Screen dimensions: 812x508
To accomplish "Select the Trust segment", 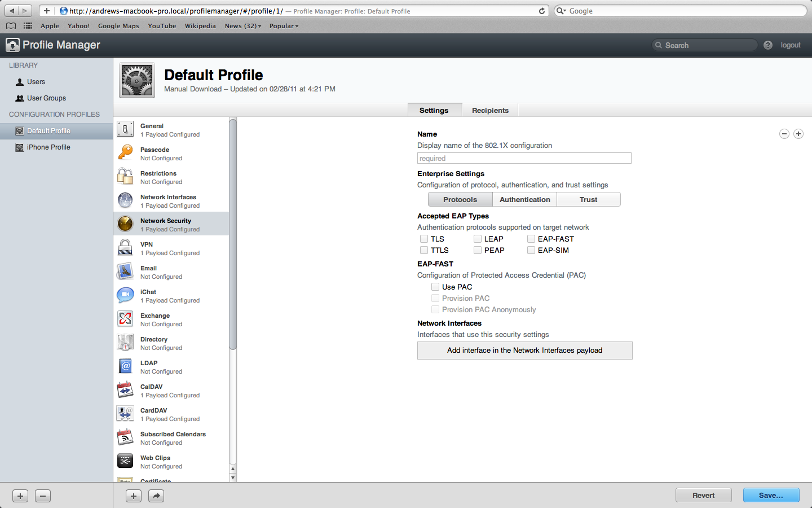I will click(589, 199).
